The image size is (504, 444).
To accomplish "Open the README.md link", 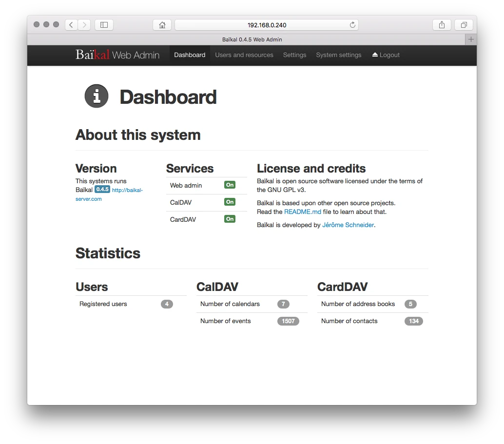I will coord(303,212).
